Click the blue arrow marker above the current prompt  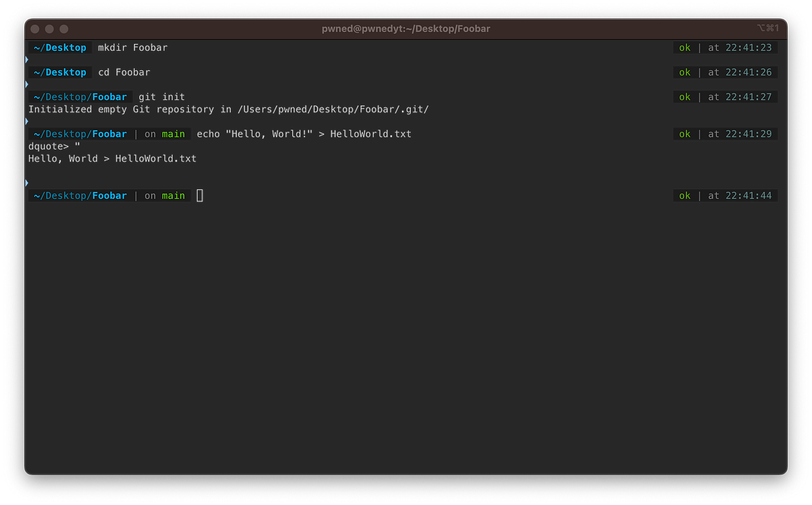(x=25, y=182)
